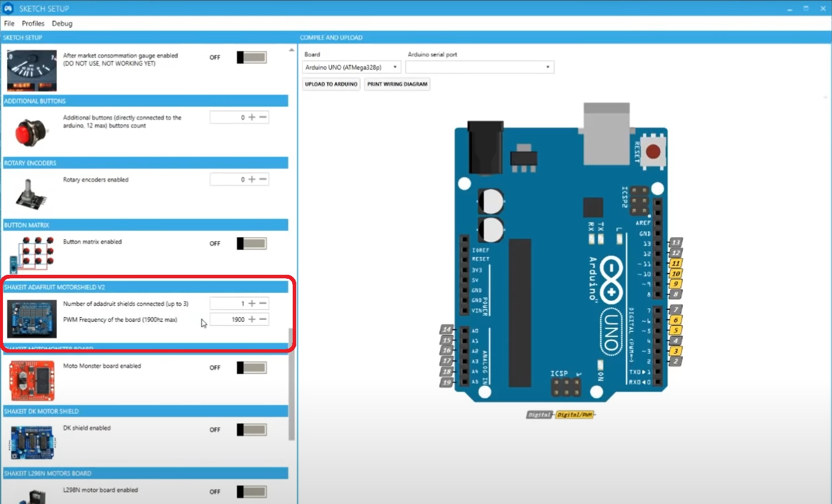Increase PWM frequency of the board
The image size is (832, 504).
(x=252, y=319)
